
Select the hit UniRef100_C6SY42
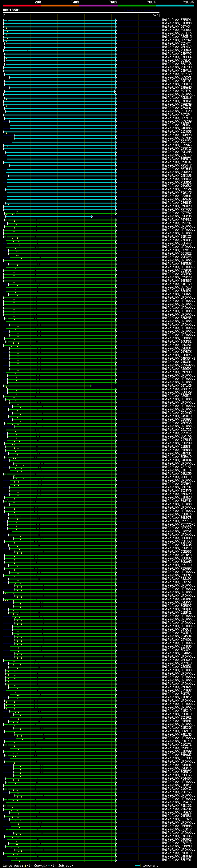[x=176, y=40]
